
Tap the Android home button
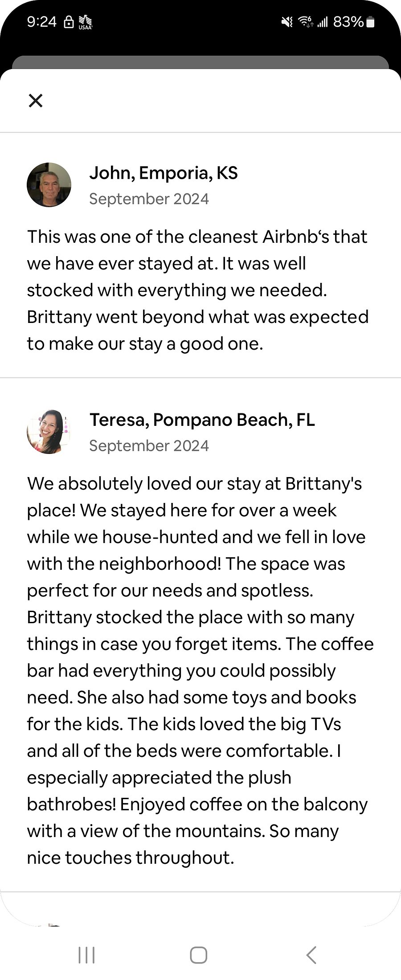[x=199, y=955]
